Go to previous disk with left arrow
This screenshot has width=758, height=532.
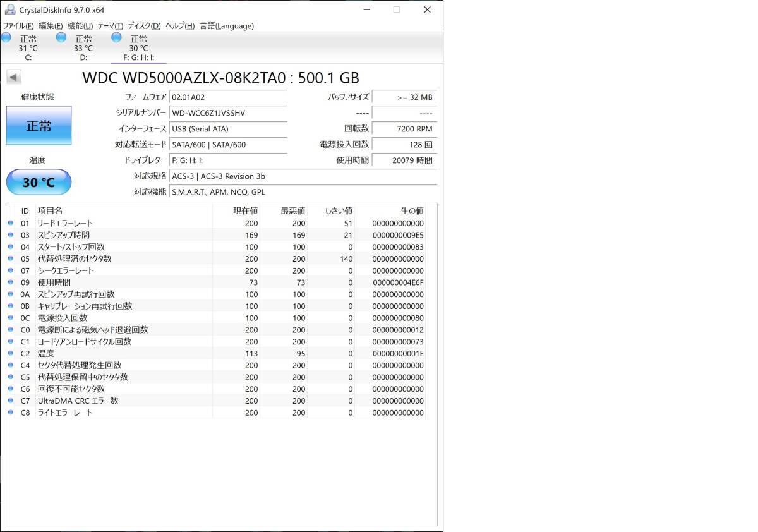pyautogui.click(x=14, y=77)
